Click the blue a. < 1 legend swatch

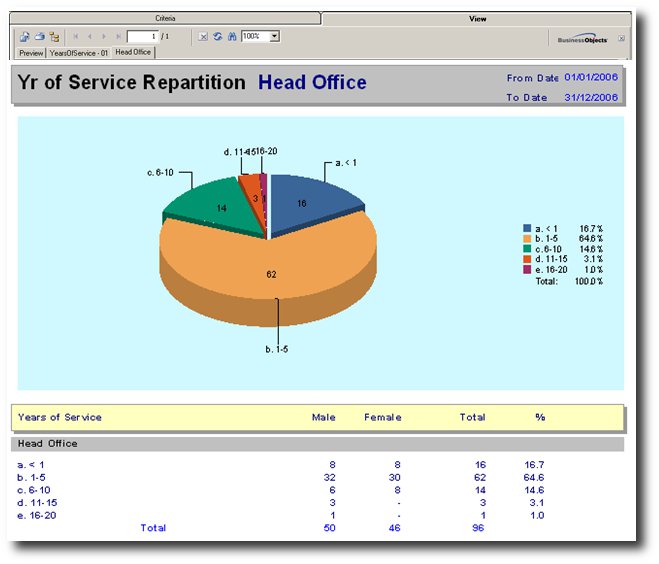[x=526, y=229]
